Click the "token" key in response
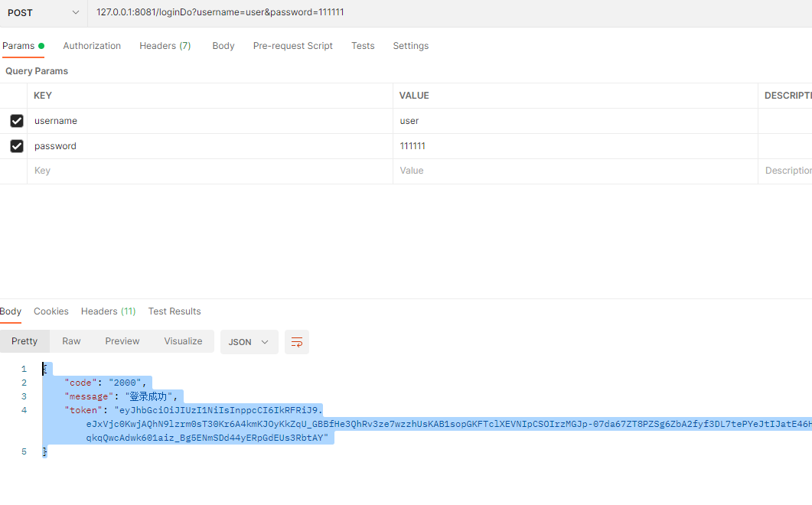Viewport: 812px width, 505px height. coord(83,410)
